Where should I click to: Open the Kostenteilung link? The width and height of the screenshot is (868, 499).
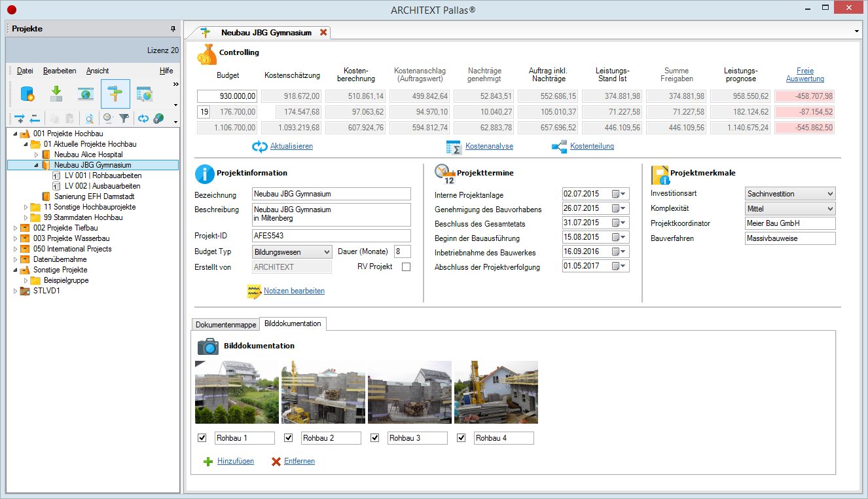(x=592, y=146)
